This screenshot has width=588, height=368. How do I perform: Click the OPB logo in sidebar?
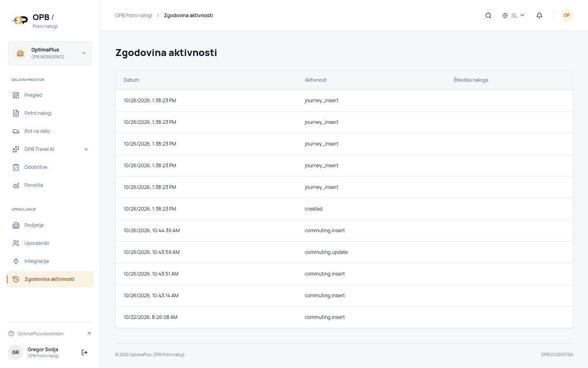(20, 20)
